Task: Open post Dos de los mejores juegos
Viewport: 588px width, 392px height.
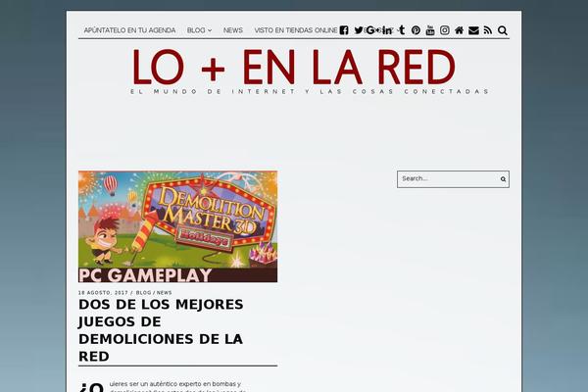Action: coord(161,330)
